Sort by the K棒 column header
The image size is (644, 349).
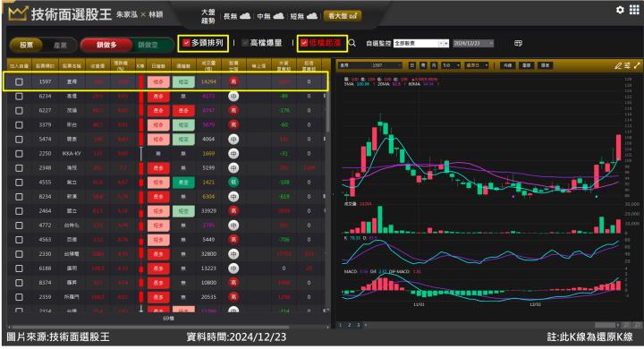(140, 65)
